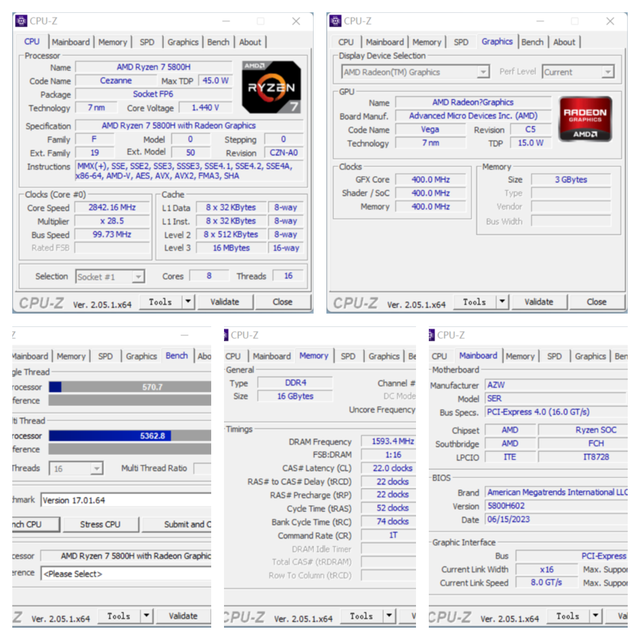Select CPU tab in Mainboard window
The width and height of the screenshot is (640, 640).
[439, 356]
